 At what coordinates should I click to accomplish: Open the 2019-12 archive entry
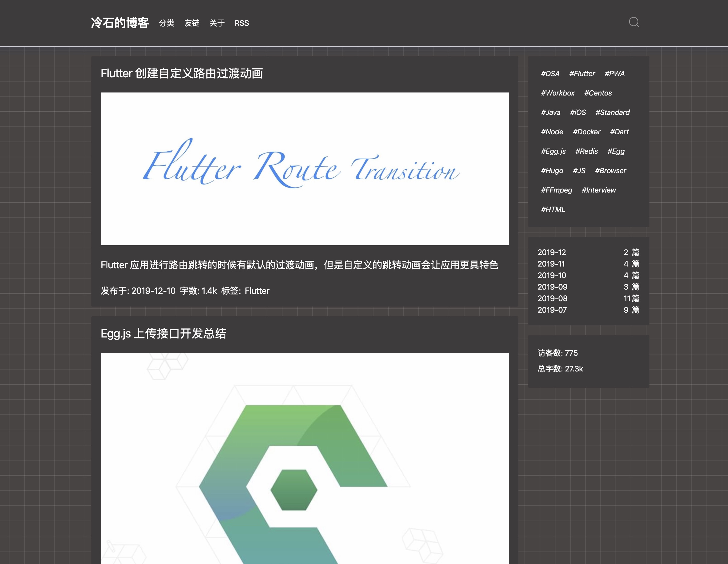click(552, 252)
